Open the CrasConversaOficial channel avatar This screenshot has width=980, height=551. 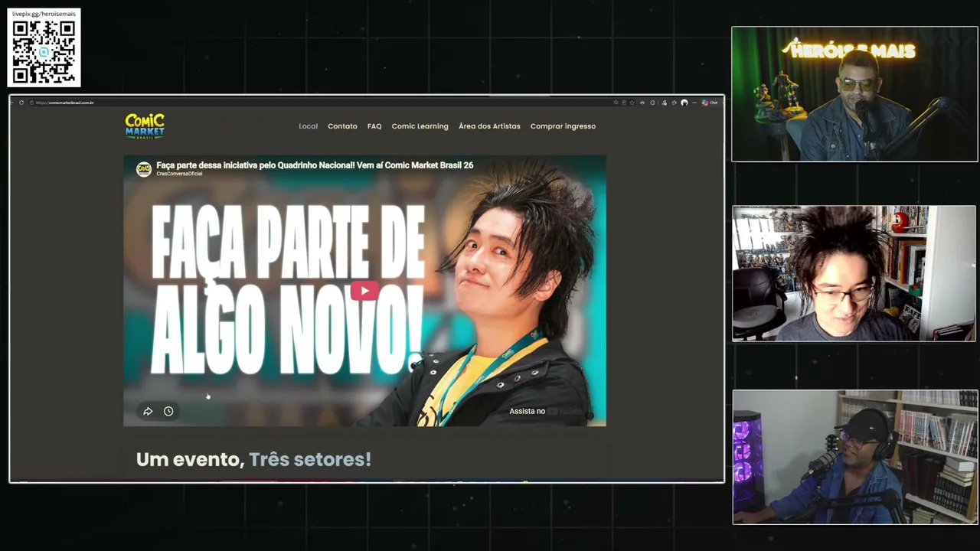[144, 169]
